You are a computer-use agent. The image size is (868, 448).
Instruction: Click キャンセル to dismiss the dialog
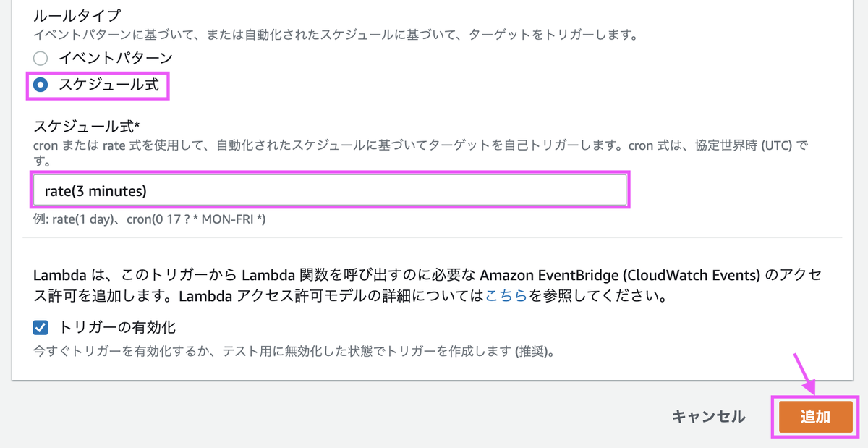pyautogui.click(x=708, y=417)
